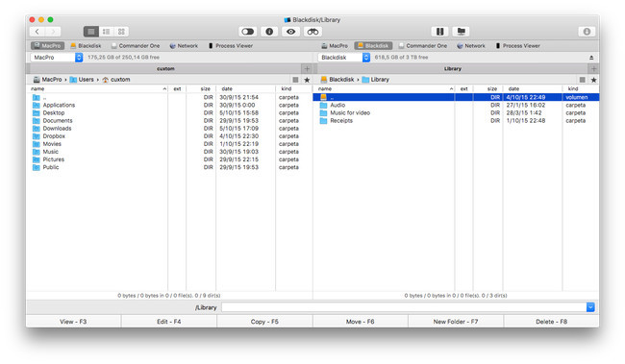Add new tab beside cuxtom tab

click(x=307, y=69)
